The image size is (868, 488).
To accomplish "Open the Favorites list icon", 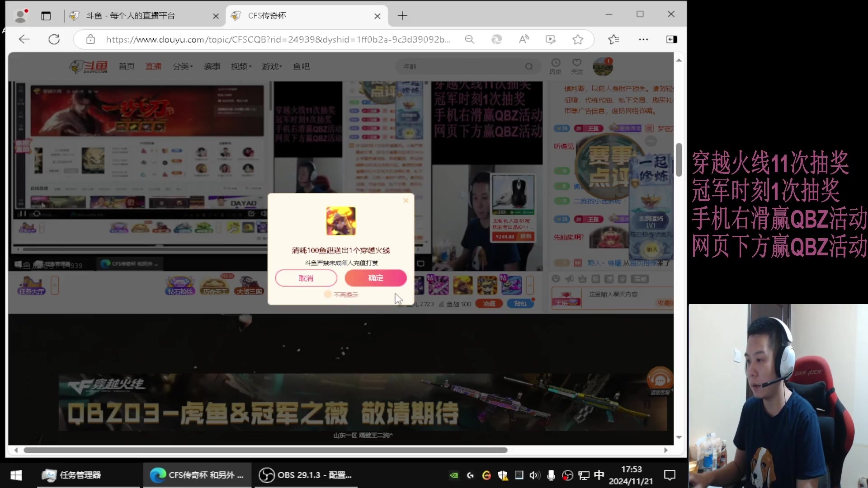I will click(x=613, y=39).
